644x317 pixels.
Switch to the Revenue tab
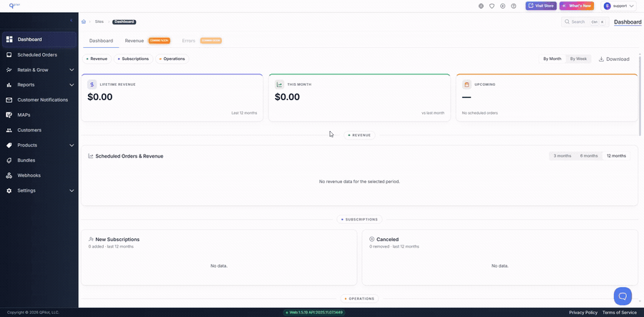[135, 41]
